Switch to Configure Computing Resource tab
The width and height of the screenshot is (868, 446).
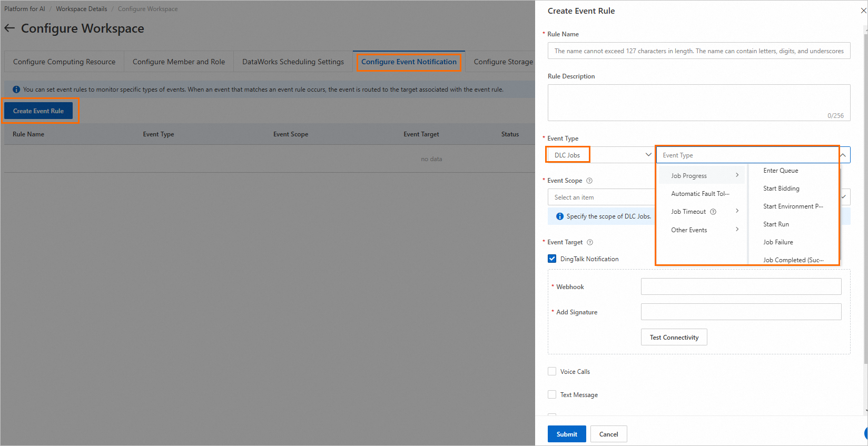[x=64, y=62]
